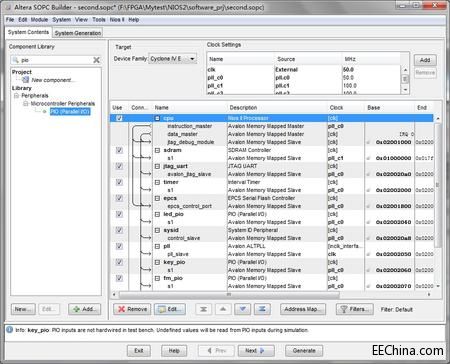
Task: Collapse the sdram module tree
Action: 158,150
